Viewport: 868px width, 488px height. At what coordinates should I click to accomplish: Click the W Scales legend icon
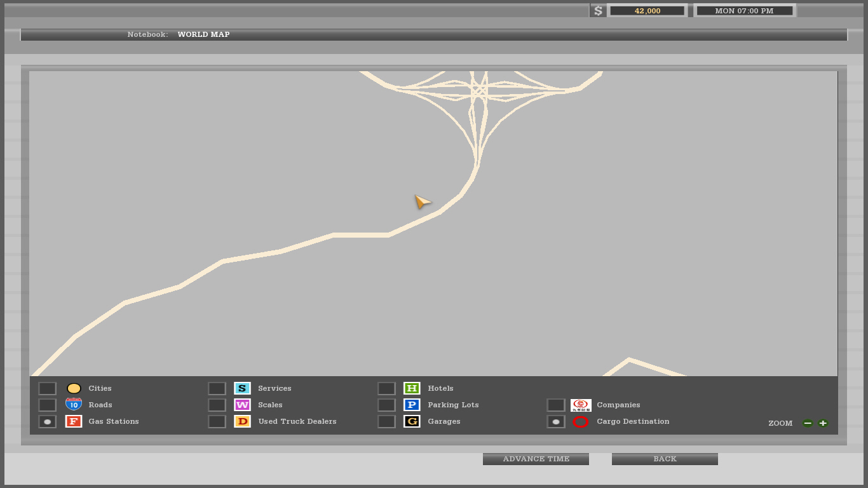click(x=242, y=405)
